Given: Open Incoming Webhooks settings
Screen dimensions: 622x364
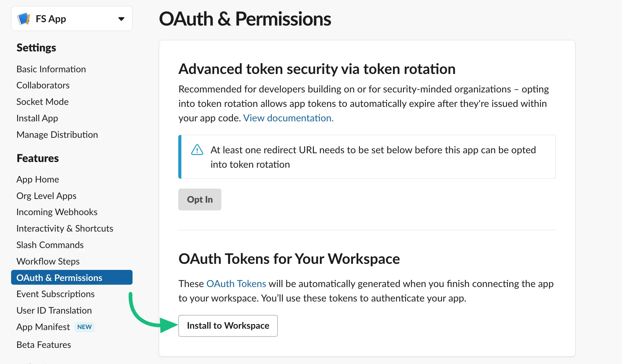Looking at the screenshot, I should (57, 212).
